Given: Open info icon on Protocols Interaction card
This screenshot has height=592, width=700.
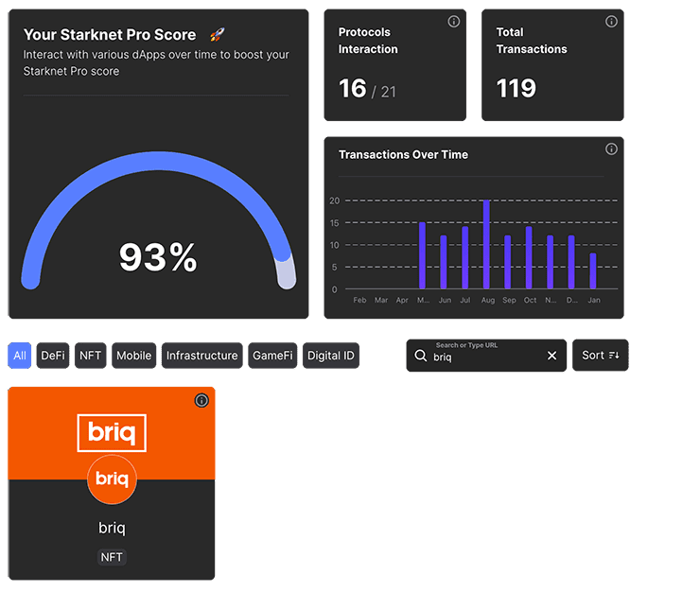Looking at the screenshot, I should coord(453,22).
